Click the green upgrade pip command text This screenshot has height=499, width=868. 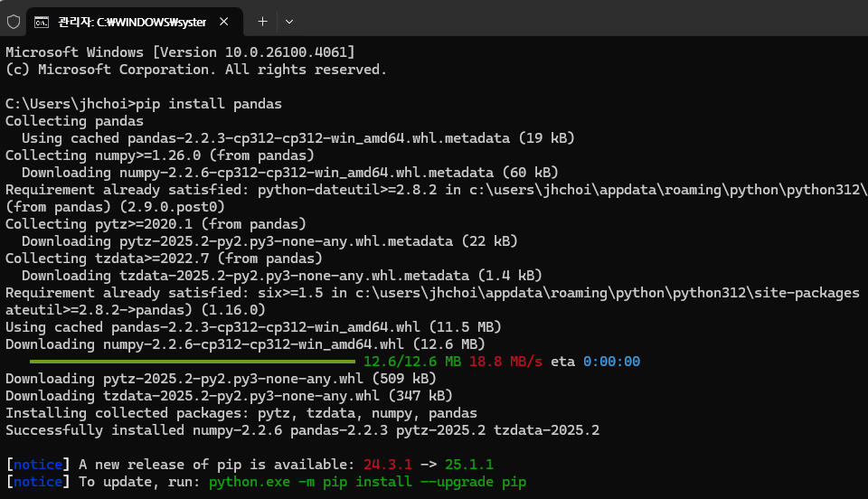click(x=368, y=482)
